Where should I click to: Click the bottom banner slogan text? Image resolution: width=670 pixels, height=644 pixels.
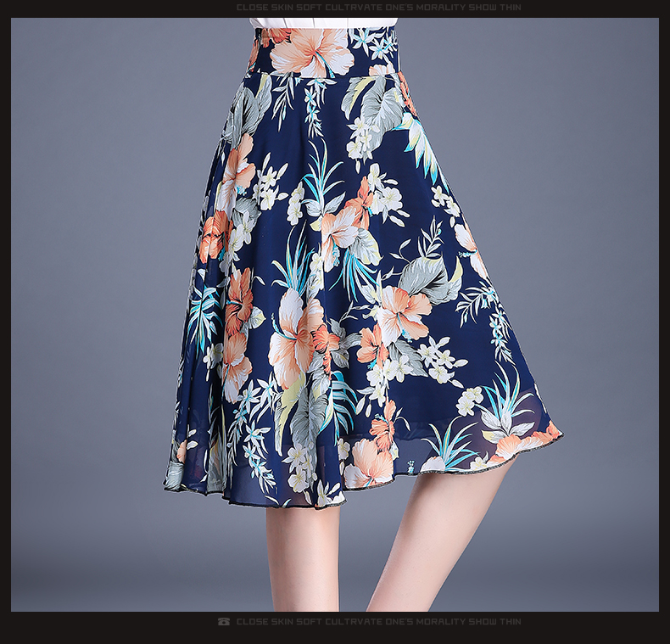[x=378, y=622]
